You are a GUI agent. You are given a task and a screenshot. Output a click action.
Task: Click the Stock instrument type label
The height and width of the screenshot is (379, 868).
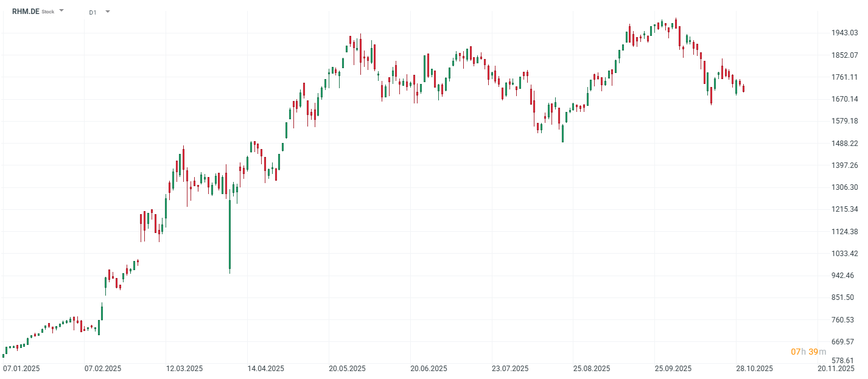pyautogui.click(x=48, y=12)
